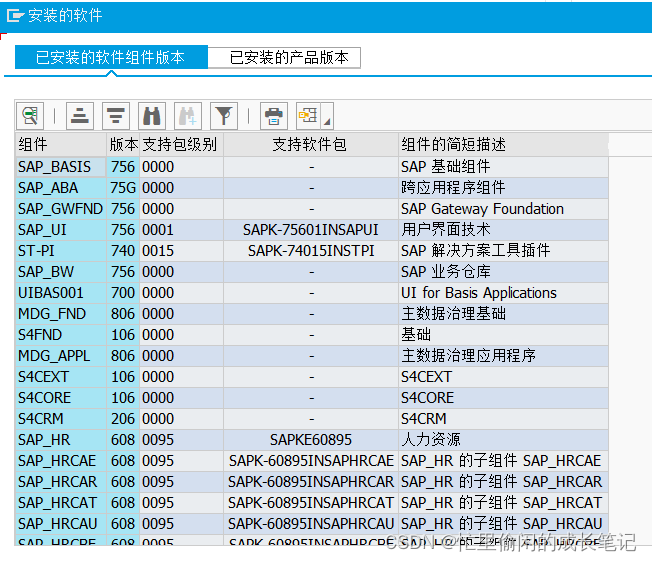Viewport: 652px width, 561px height.
Task: Select the SAP_HRCAT component cell
Action: 61,503
